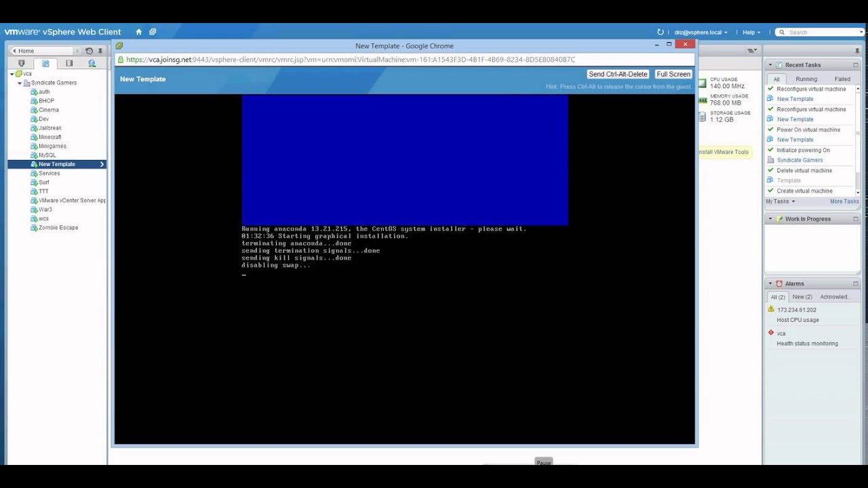
Task: Maximize the Alarms panel
Action: pyautogui.click(x=856, y=283)
